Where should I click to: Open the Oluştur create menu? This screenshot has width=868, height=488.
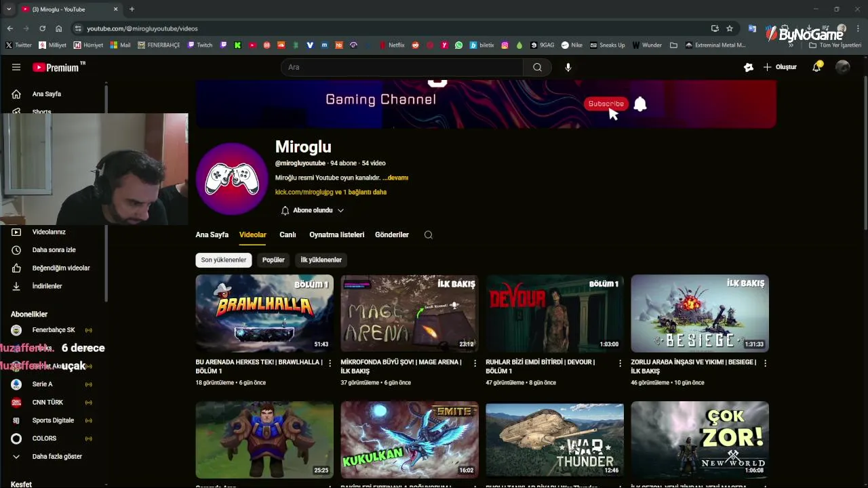tap(780, 67)
